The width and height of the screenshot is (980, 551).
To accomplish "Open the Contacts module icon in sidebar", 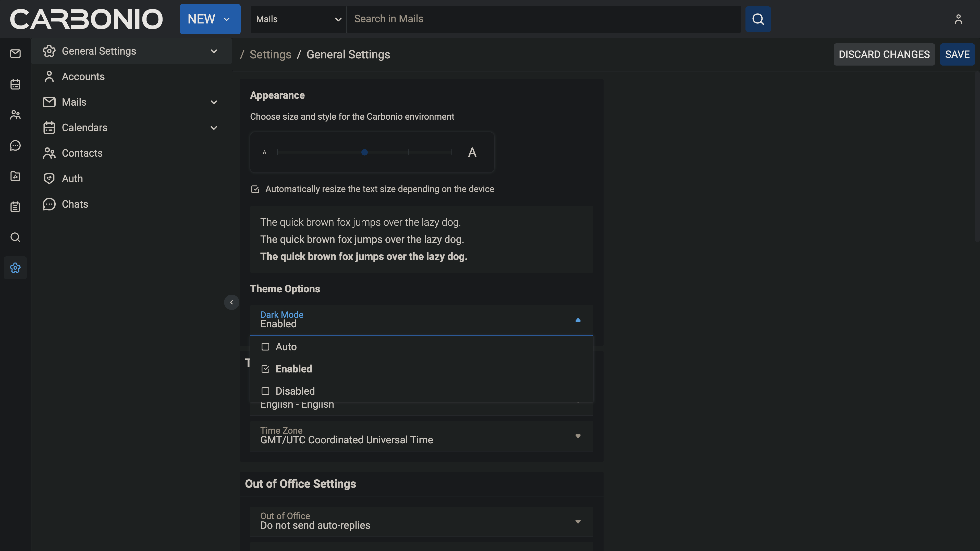I will click(x=15, y=115).
